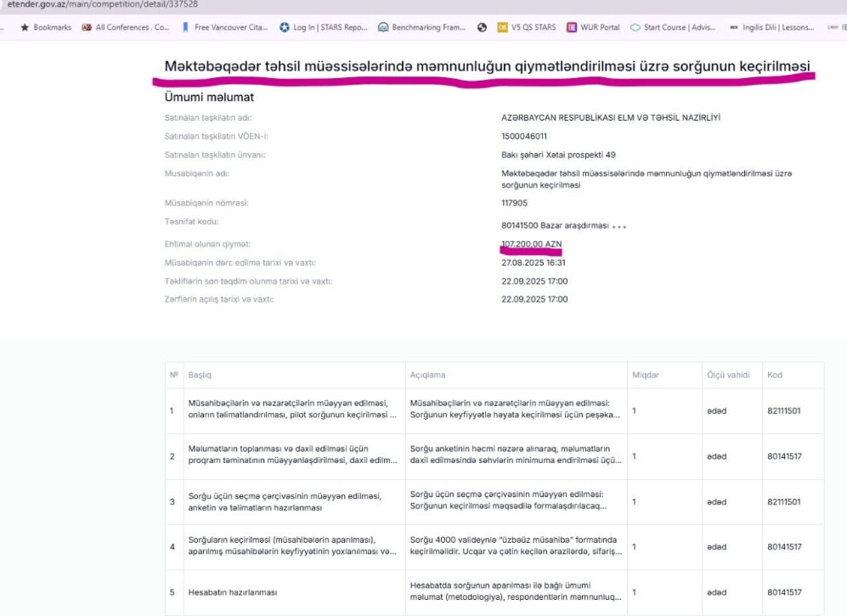
Task: Click the Miqdar column header
Action: tap(645, 375)
